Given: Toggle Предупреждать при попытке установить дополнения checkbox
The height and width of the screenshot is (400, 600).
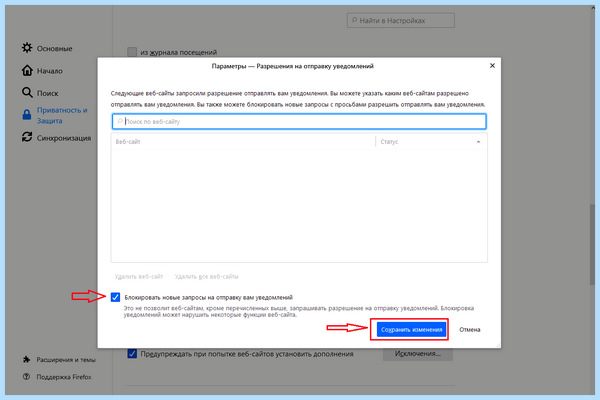Looking at the screenshot, I should [x=132, y=353].
